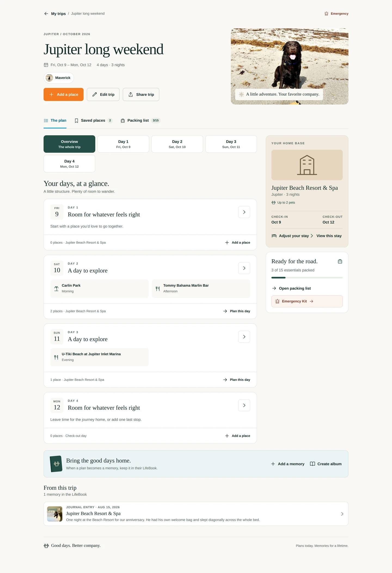The image size is (392, 573).
Task: Click the orange Add a place button
Action: (63, 94)
